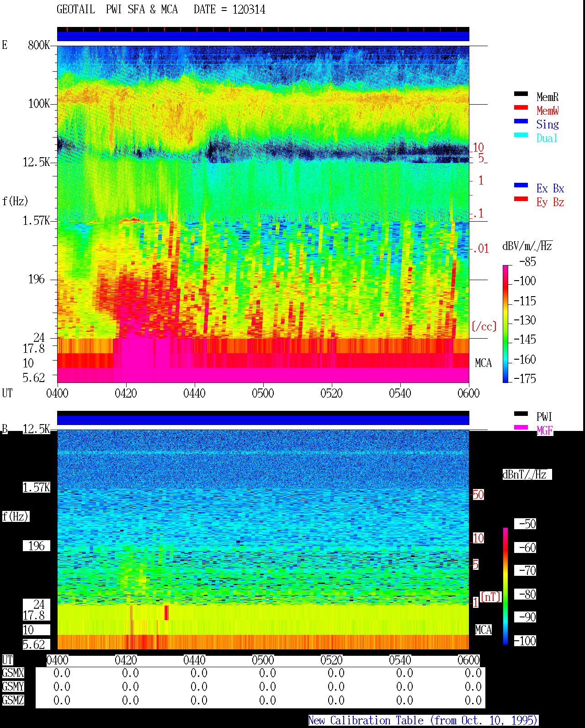Viewport: 585px width, 728px height.
Task: Click the 'Sing' legend label
Action: point(548,124)
